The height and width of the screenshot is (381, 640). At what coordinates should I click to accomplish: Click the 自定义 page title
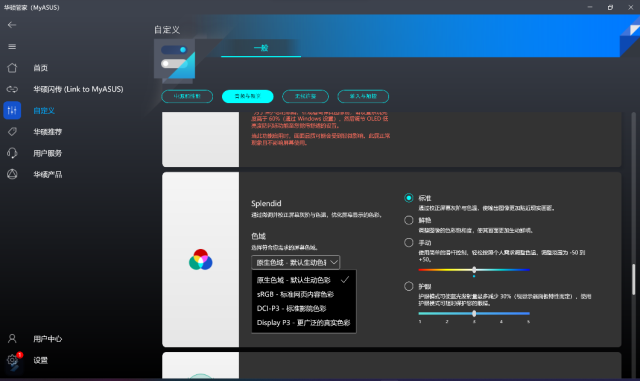click(x=167, y=29)
